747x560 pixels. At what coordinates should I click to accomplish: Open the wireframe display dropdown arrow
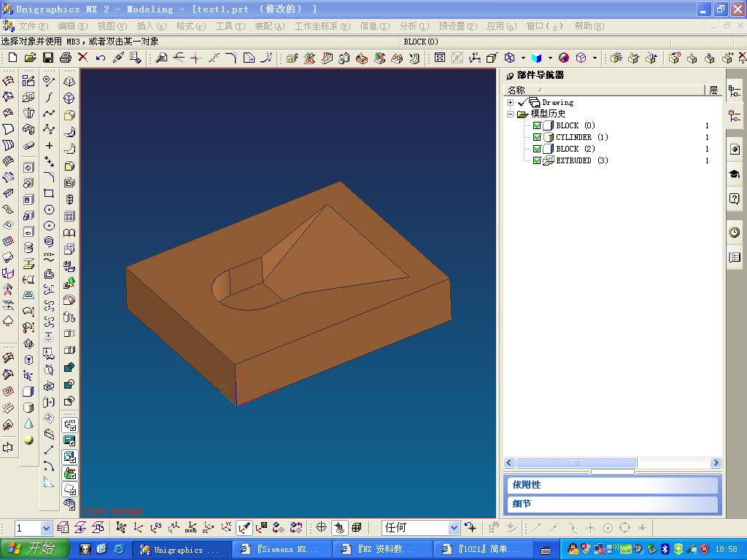click(x=523, y=58)
